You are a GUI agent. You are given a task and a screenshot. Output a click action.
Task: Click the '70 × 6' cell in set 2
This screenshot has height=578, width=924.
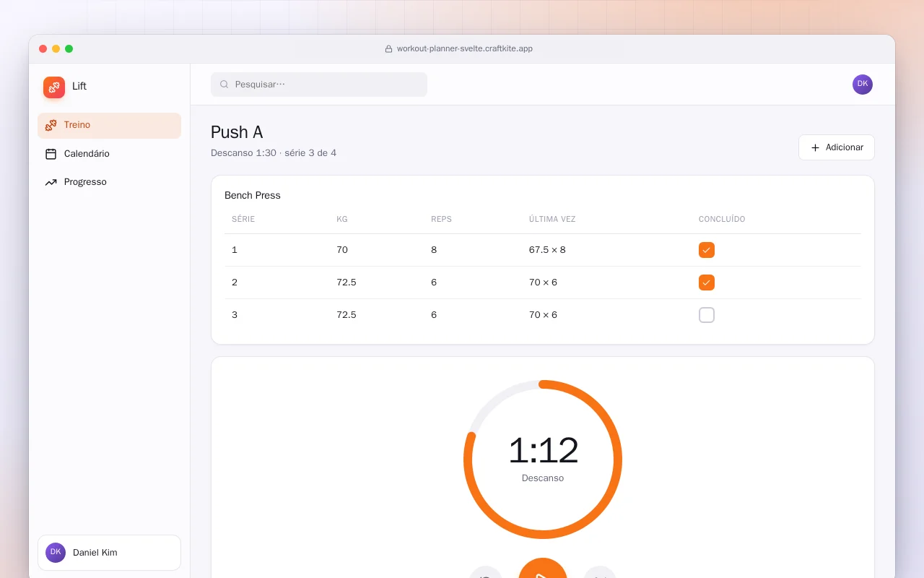point(543,282)
